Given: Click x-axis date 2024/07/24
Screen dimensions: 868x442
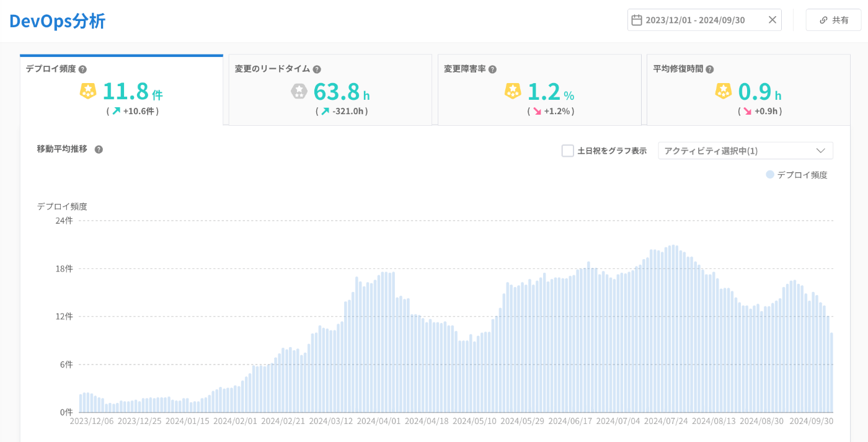Looking at the screenshot, I should [x=666, y=421].
